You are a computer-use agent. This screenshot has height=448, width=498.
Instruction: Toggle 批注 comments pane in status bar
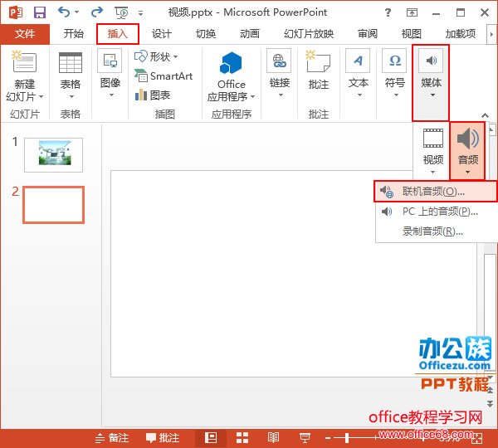pyautogui.click(x=163, y=438)
